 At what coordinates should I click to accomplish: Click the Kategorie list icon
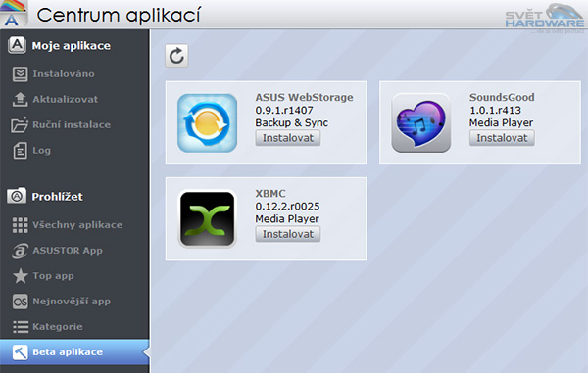pos(20,327)
